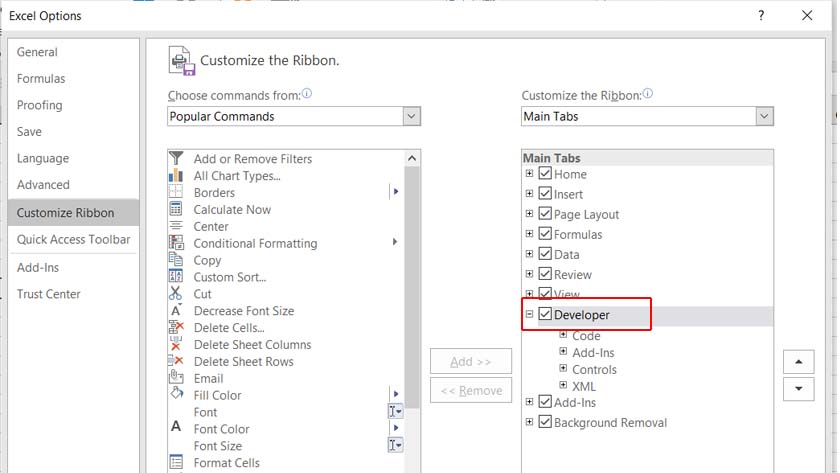Move selected tab down with arrow button
This screenshot has height=473, width=840.
[x=798, y=389]
